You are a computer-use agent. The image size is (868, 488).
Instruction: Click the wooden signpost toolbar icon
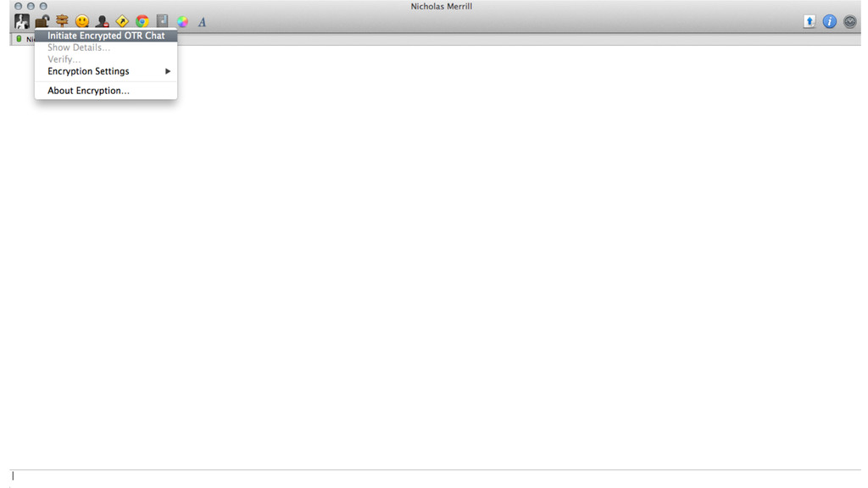(x=62, y=21)
